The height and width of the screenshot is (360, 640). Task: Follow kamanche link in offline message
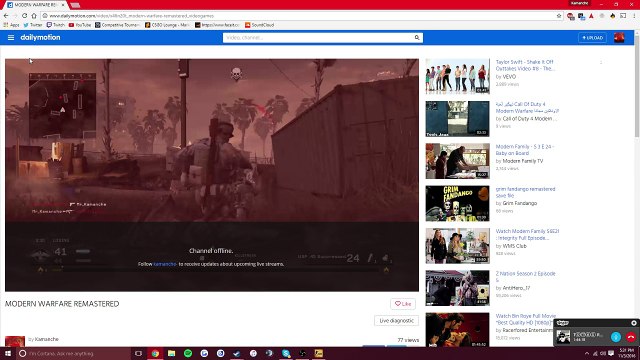[165, 264]
